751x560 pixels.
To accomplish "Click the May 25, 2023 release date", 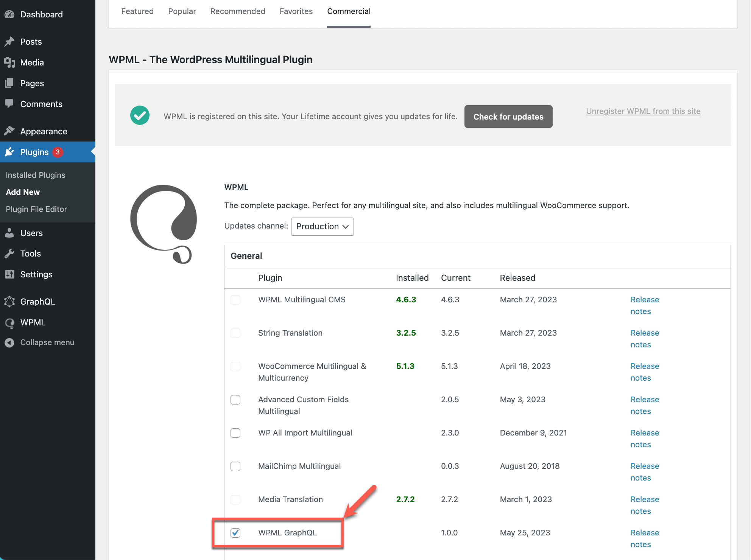I will click(x=525, y=533).
